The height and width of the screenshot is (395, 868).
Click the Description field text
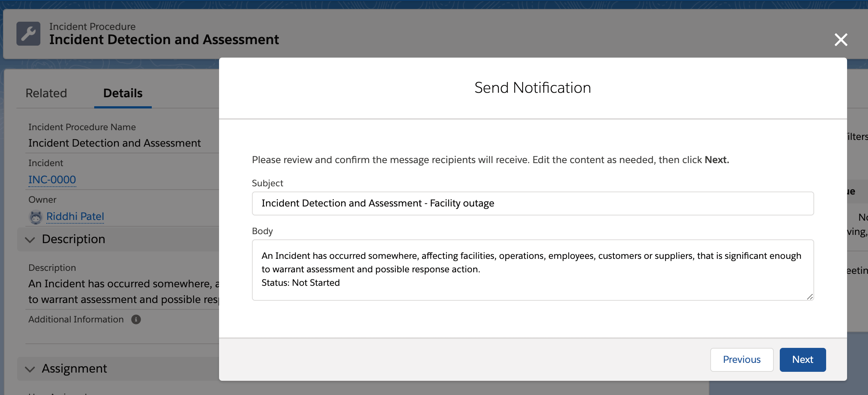point(124,291)
